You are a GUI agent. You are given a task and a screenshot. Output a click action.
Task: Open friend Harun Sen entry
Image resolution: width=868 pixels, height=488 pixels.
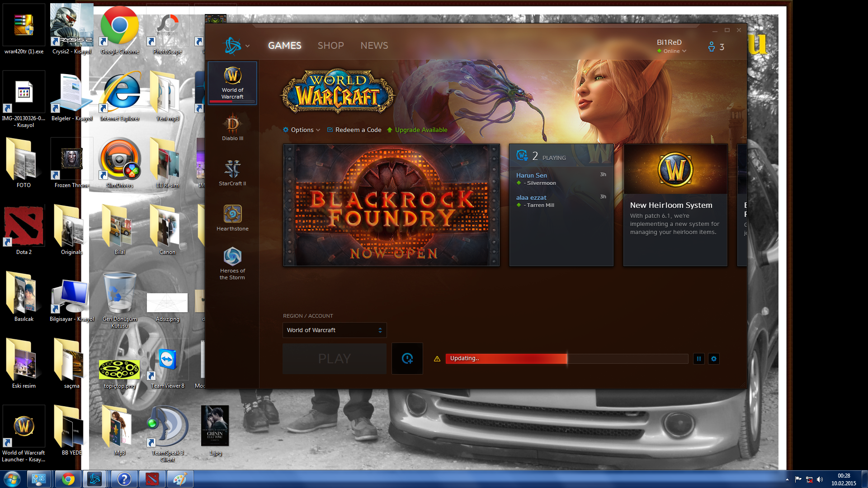pyautogui.click(x=561, y=178)
